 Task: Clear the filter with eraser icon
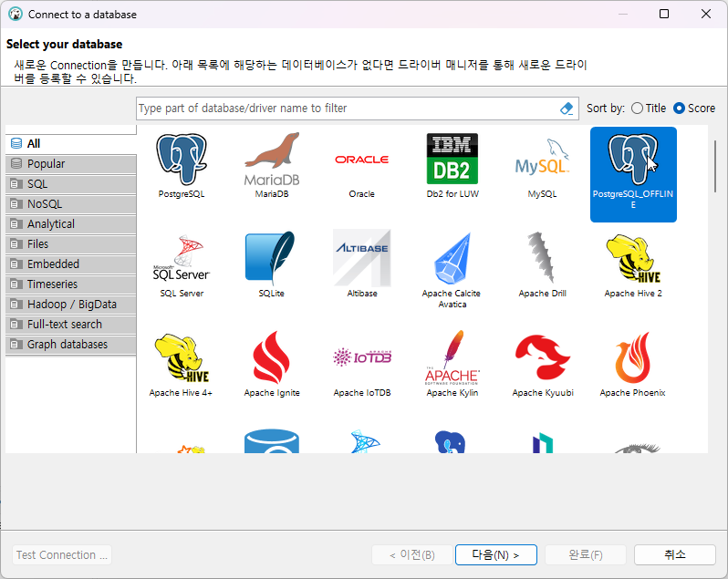(x=567, y=109)
